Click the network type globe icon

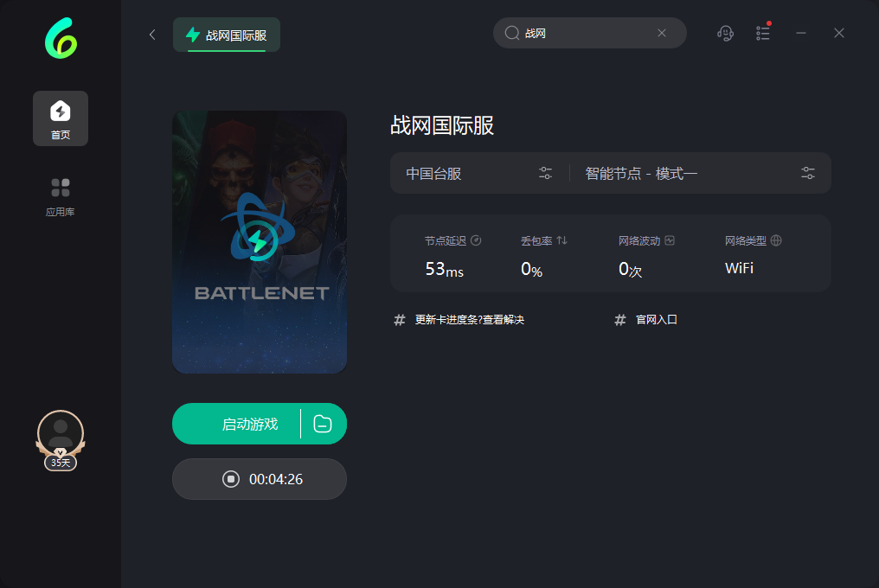pos(776,240)
